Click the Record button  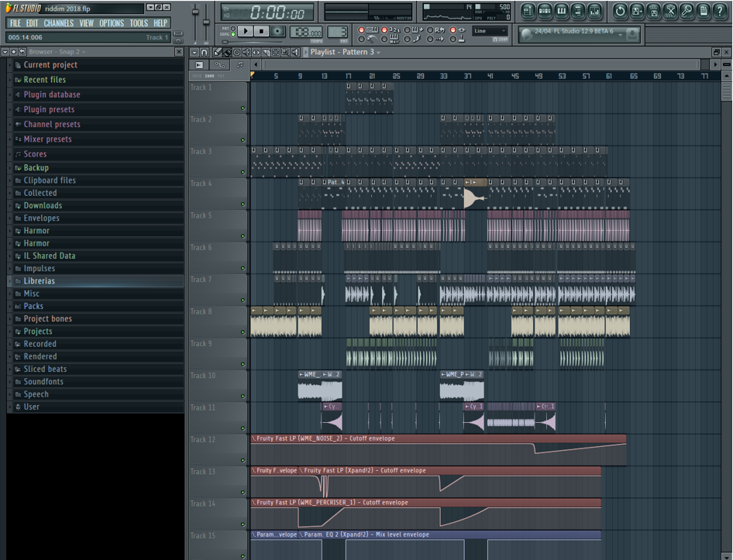click(x=277, y=31)
